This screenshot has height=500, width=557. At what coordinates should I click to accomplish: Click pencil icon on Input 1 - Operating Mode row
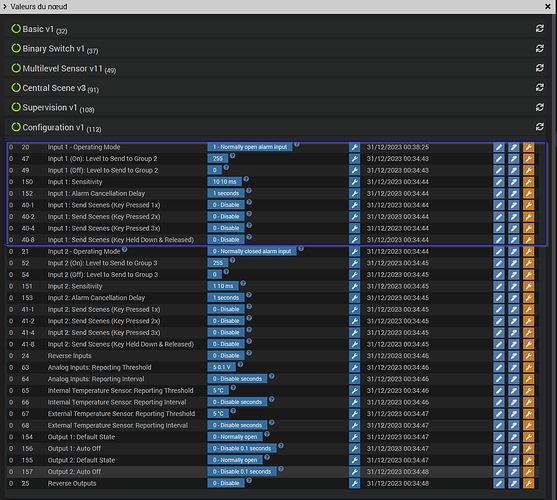(499, 147)
